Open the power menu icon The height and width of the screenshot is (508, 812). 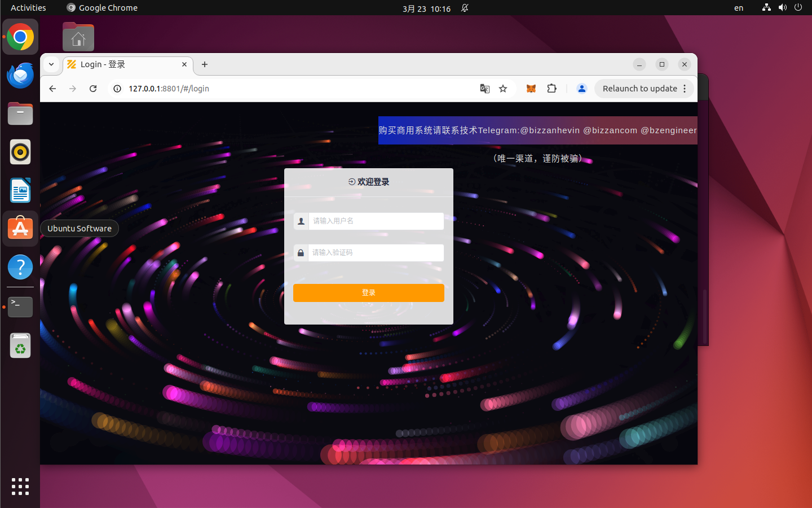798,8
